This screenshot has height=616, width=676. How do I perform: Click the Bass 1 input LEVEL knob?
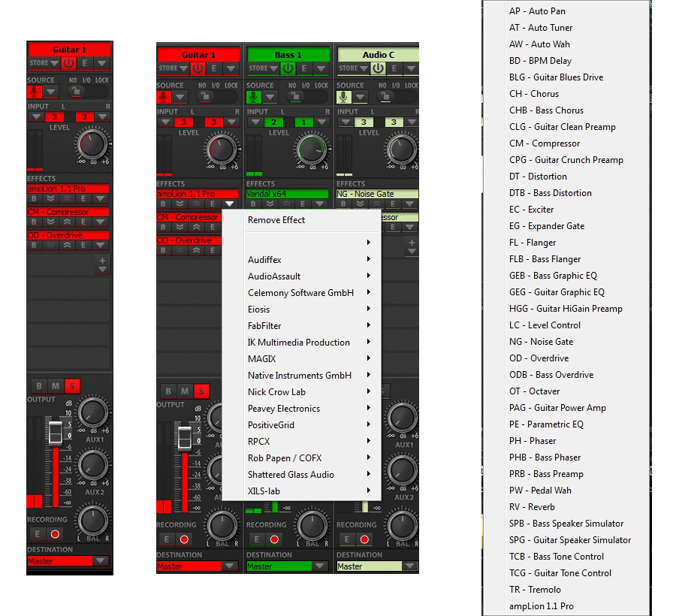[x=312, y=149]
